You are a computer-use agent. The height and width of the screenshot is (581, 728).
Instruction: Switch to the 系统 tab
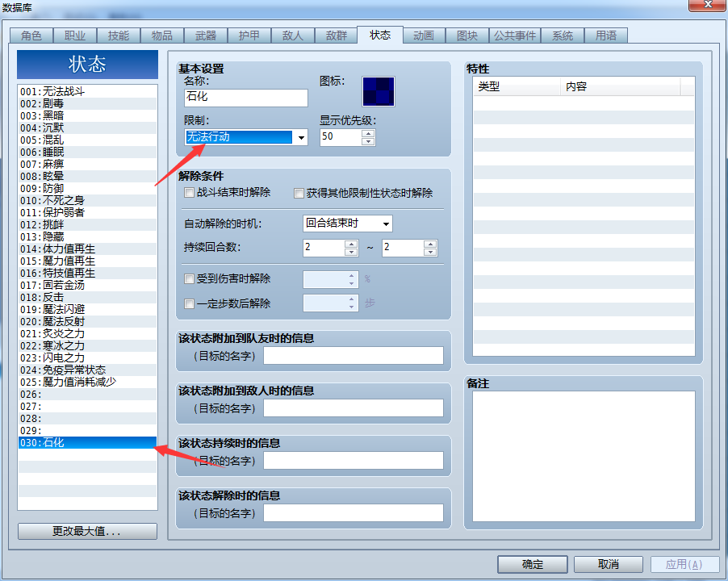563,36
